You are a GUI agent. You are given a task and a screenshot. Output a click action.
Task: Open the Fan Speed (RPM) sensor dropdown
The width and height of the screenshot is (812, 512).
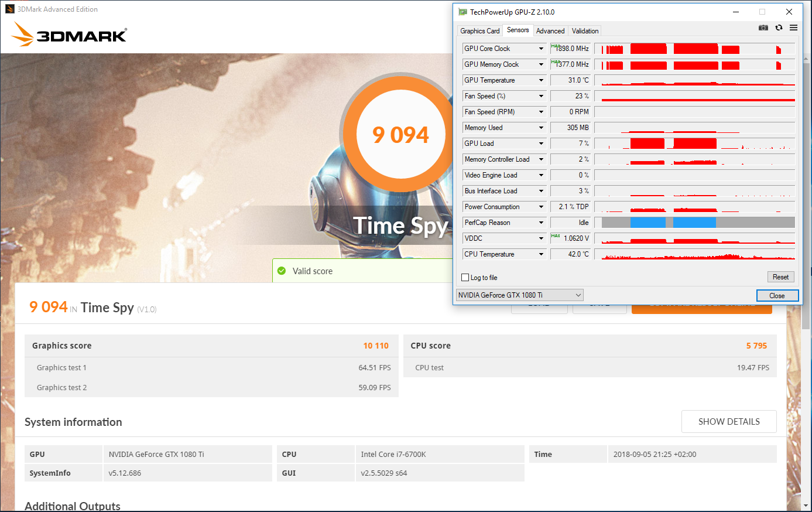542,112
